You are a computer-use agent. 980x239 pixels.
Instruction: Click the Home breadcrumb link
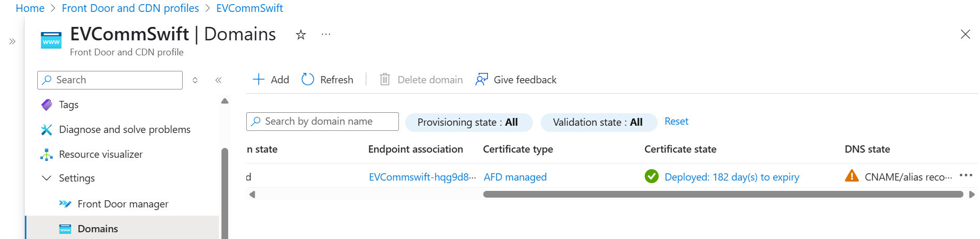click(30, 8)
